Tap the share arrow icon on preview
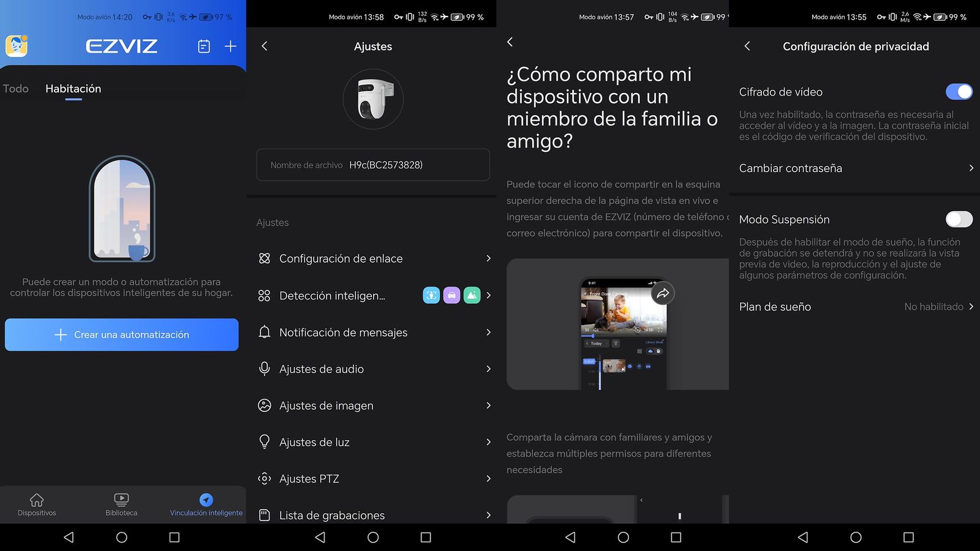Viewport: 980px width, 551px height. 663,294
